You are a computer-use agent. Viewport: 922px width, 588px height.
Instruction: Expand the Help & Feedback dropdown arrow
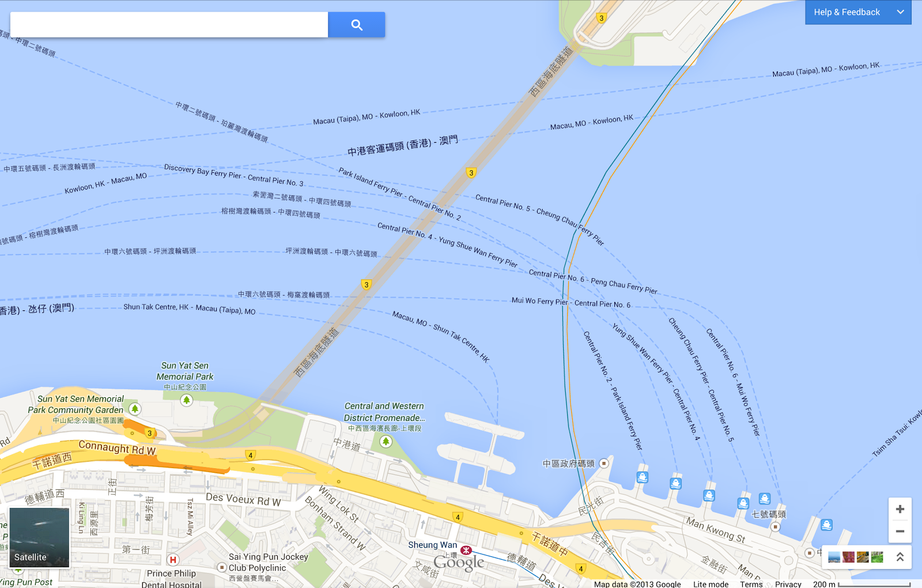pos(900,12)
